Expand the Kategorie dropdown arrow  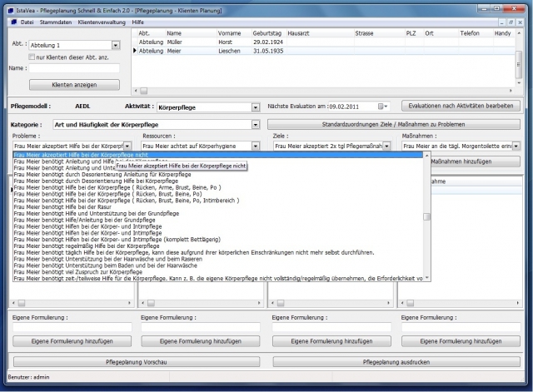coord(256,125)
